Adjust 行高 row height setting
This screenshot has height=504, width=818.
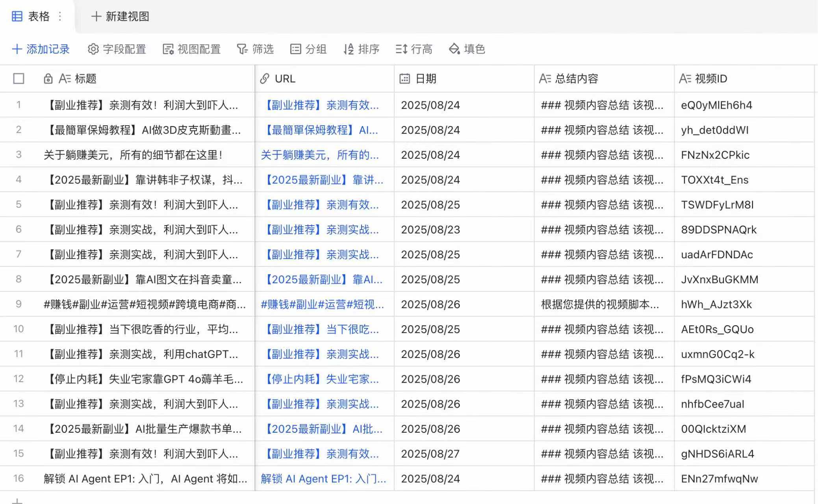[414, 49]
